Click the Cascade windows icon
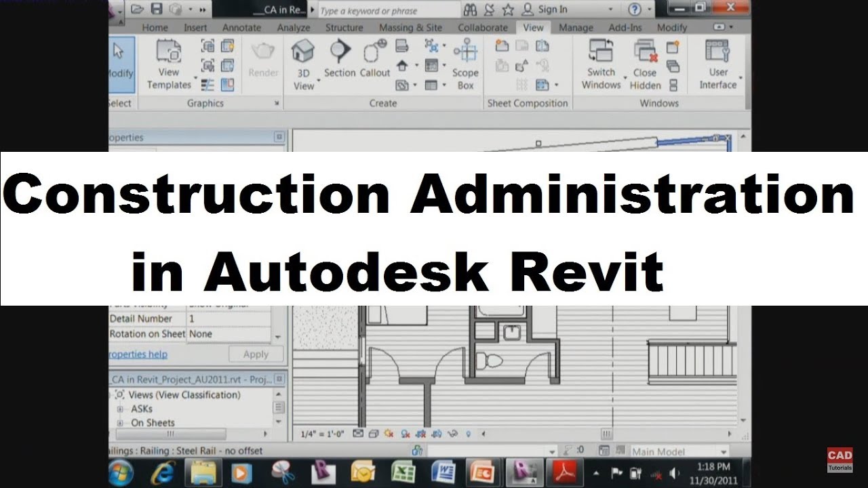 point(673,66)
